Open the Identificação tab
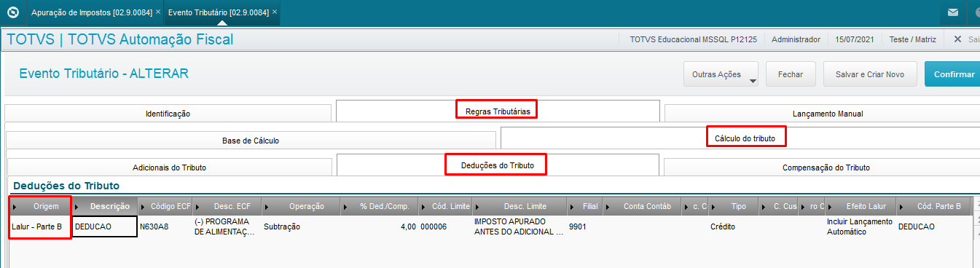This screenshot has width=980, height=268. pos(168,114)
